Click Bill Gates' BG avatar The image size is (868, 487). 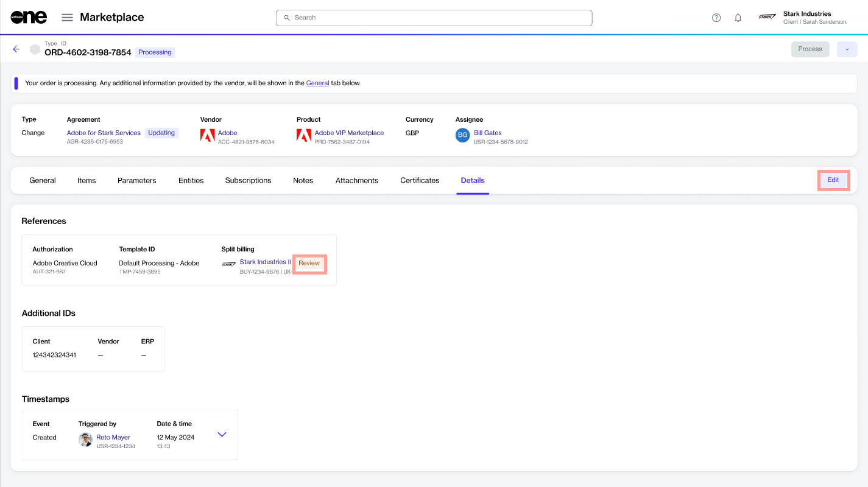pyautogui.click(x=462, y=136)
